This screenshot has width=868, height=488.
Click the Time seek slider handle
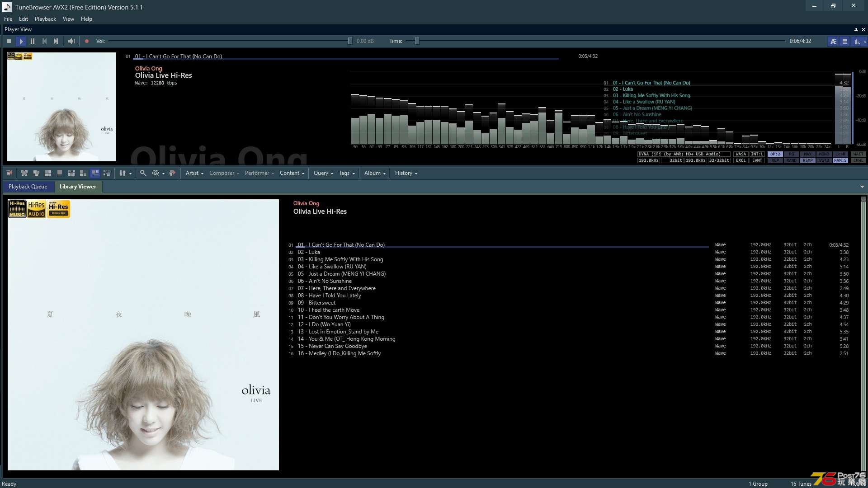[417, 41]
